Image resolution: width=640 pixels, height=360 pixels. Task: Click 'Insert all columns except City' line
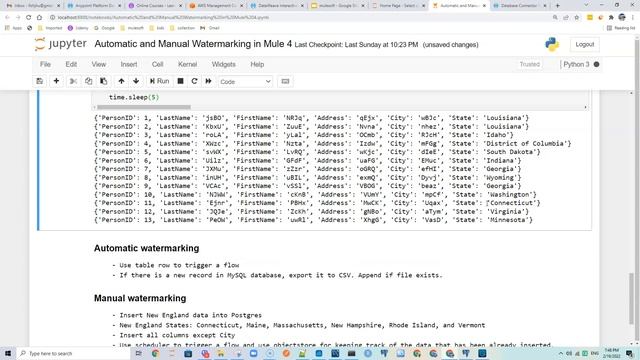(174, 335)
